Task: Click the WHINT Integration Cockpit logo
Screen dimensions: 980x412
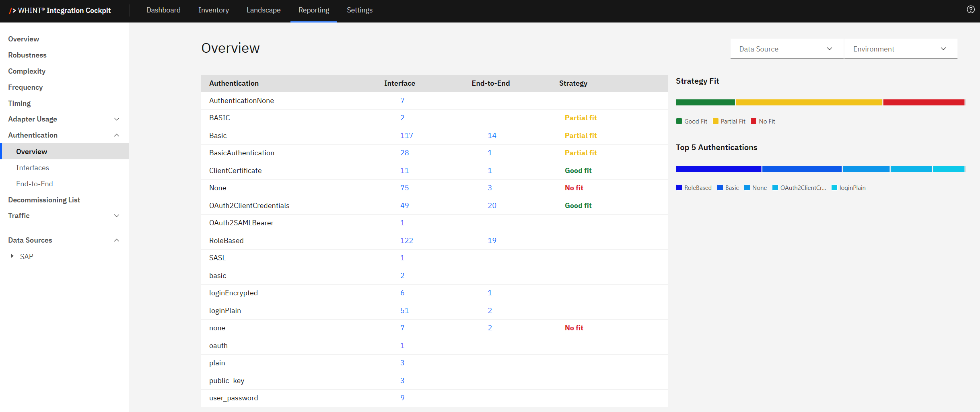Action: point(60,10)
